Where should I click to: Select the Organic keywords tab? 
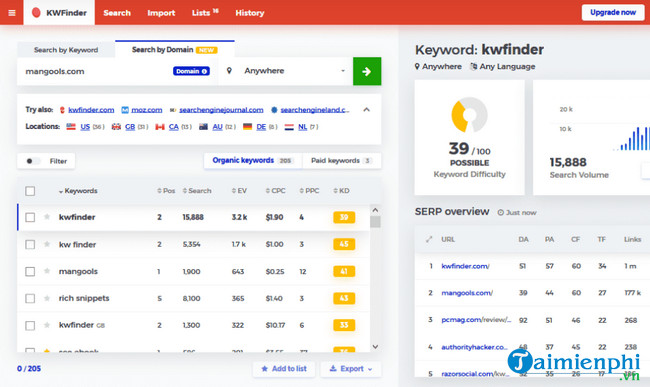coord(253,161)
